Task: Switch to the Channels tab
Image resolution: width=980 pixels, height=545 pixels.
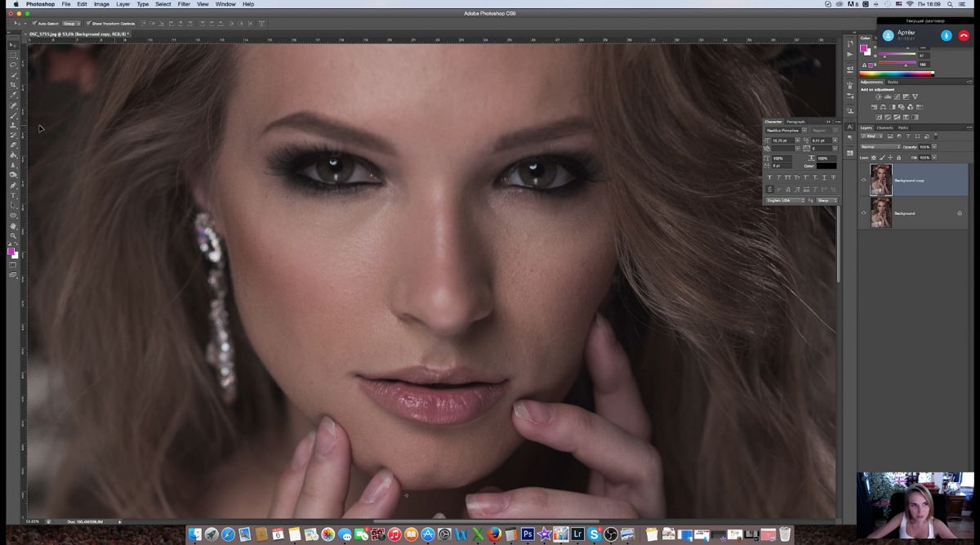Action: (x=885, y=127)
